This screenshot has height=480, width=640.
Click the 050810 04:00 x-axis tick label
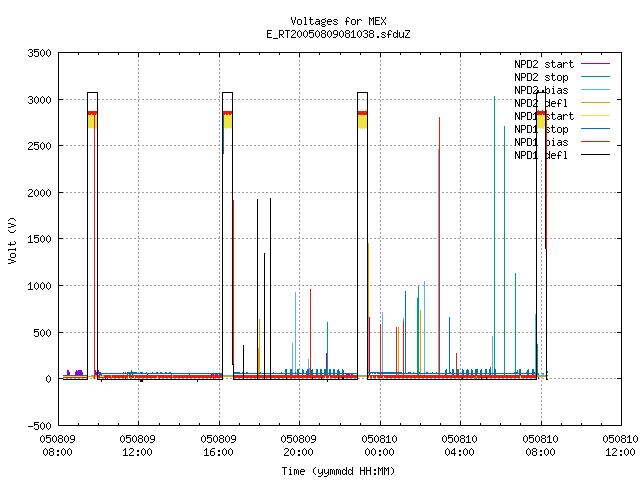click(459, 446)
